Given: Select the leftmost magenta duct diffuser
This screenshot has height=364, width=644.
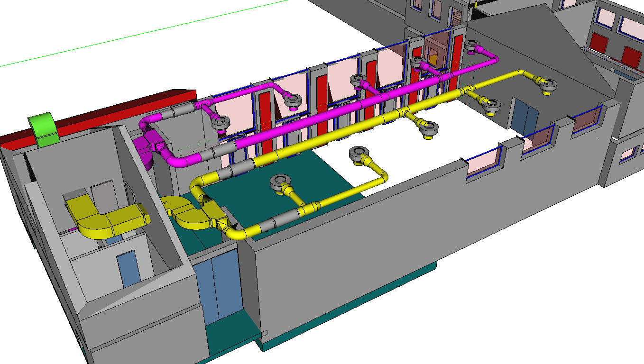Looking at the screenshot, I should point(221,122).
